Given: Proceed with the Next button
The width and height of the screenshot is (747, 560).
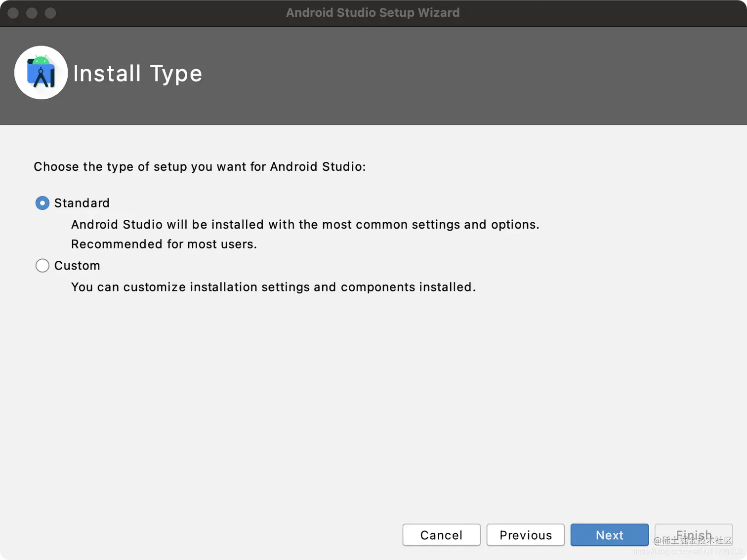Looking at the screenshot, I should point(609,535).
